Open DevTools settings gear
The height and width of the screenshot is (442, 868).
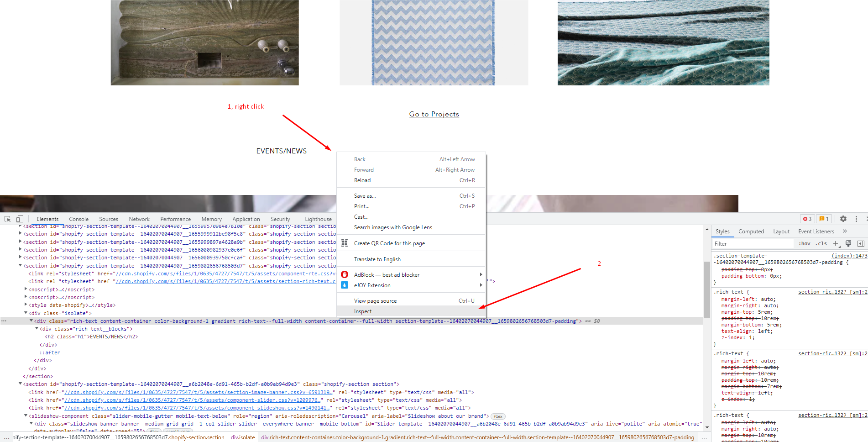pos(843,219)
